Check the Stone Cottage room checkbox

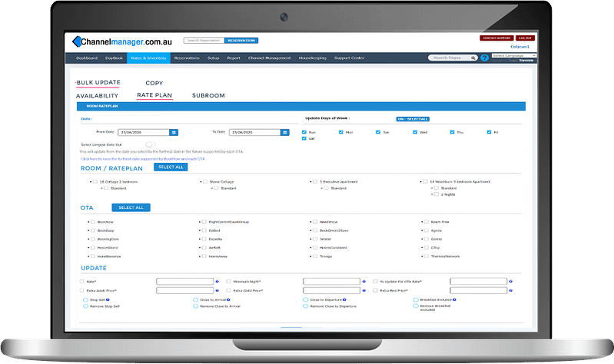pos(205,181)
